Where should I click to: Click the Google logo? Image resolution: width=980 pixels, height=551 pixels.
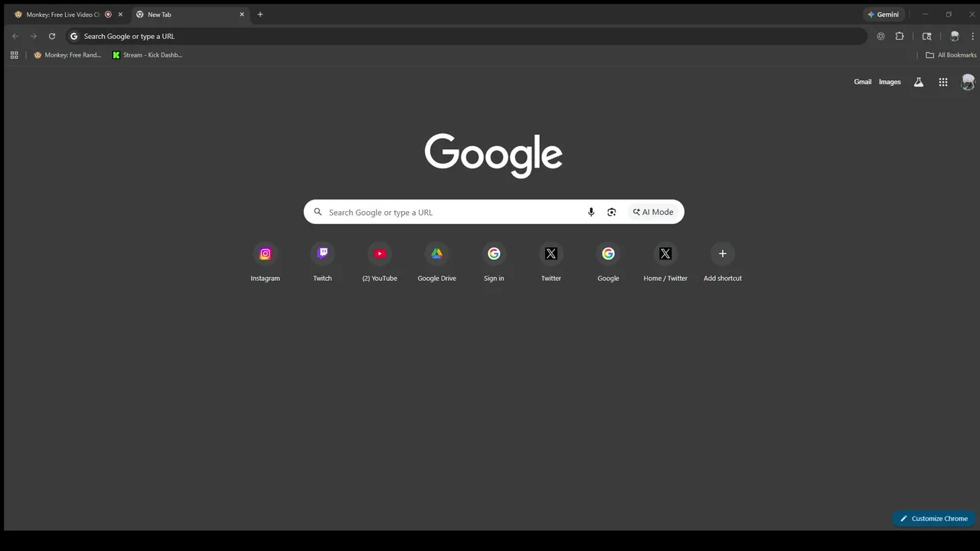tap(494, 155)
